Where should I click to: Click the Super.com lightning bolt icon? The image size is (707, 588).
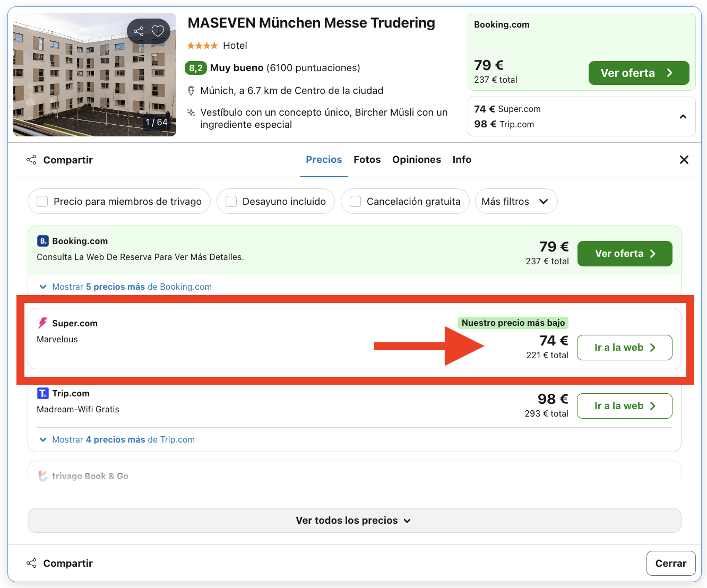click(42, 323)
